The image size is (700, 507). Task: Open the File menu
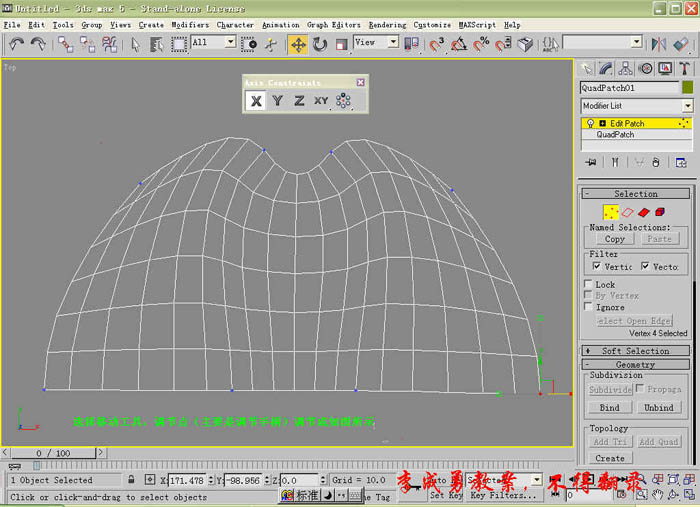(12, 25)
